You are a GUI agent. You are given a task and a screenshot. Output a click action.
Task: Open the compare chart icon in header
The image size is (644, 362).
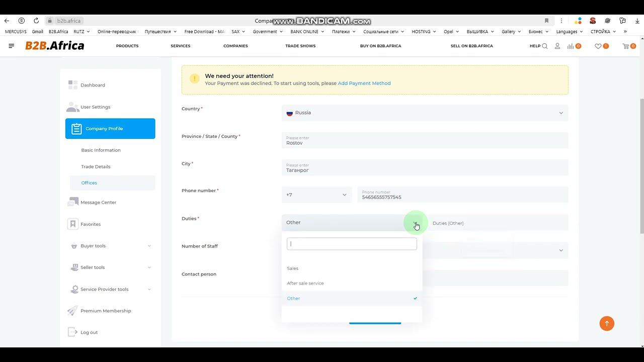(571, 46)
